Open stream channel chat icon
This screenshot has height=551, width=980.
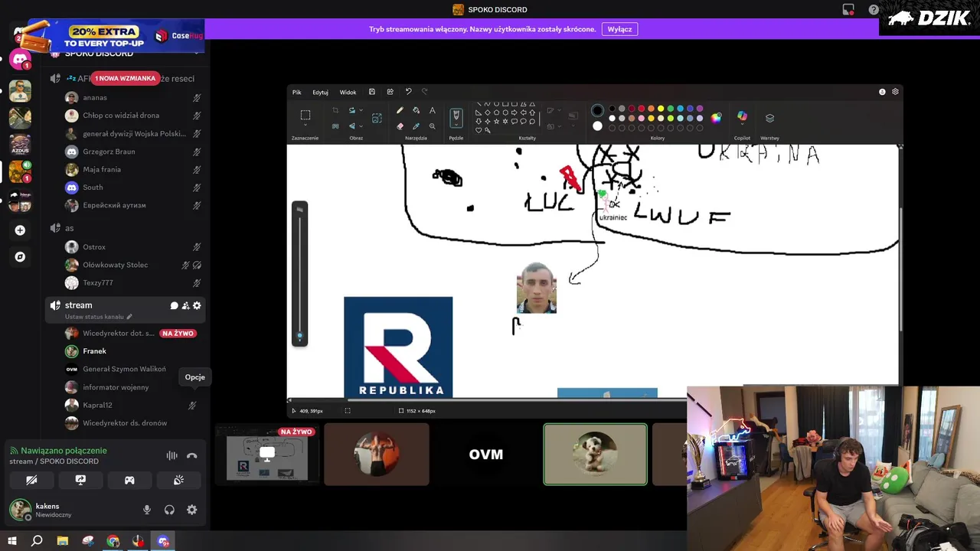click(x=174, y=305)
